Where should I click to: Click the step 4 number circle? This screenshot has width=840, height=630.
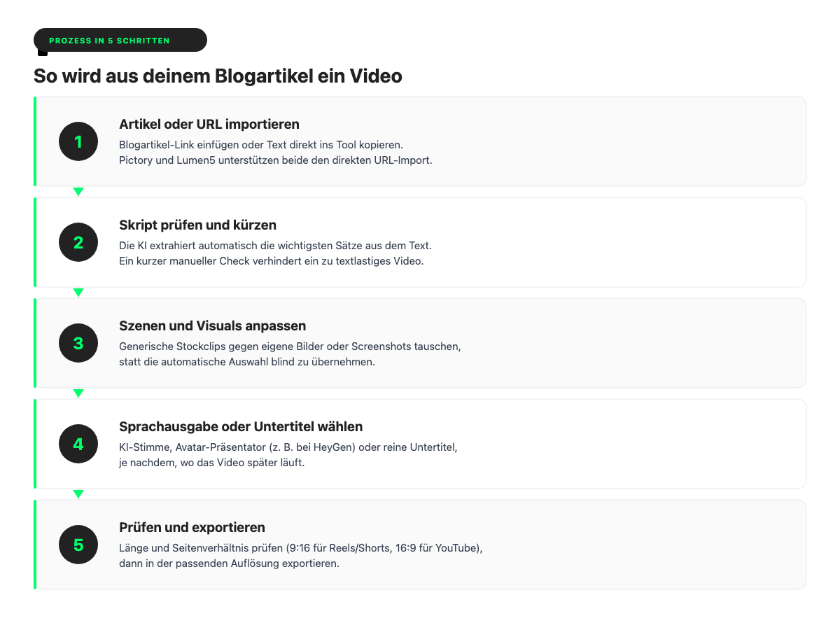[x=78, y=444]
